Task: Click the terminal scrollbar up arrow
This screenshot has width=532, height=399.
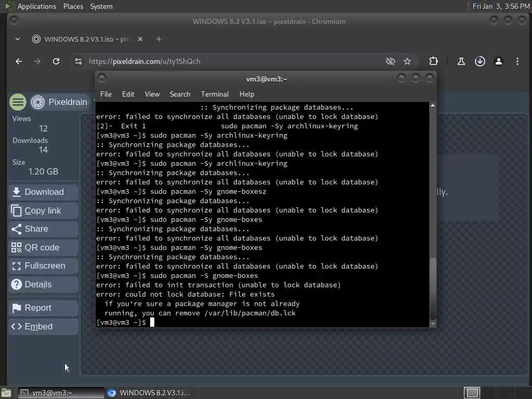Action: (433, 105)
